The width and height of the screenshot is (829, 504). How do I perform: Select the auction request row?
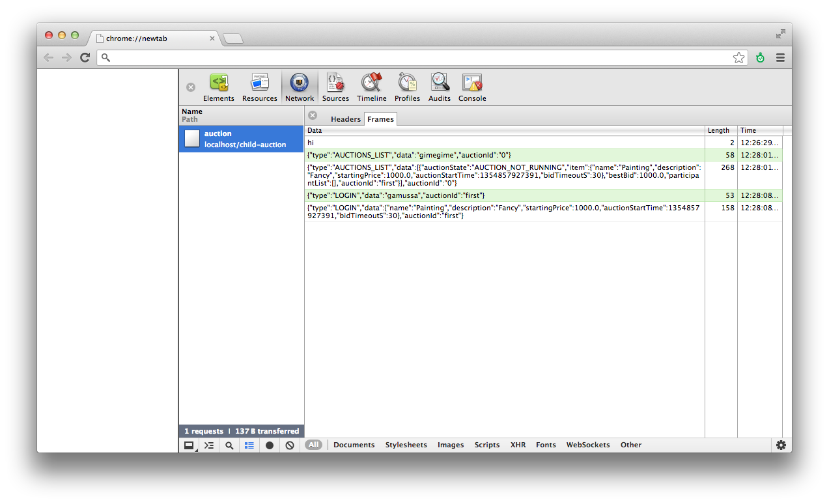241,139
